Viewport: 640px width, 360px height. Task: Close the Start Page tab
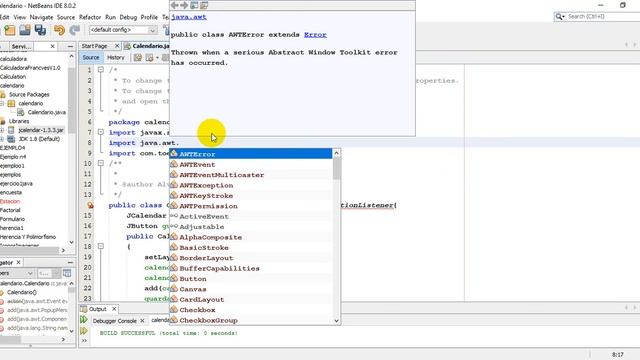pyautogui.click(x=117, y=46)
